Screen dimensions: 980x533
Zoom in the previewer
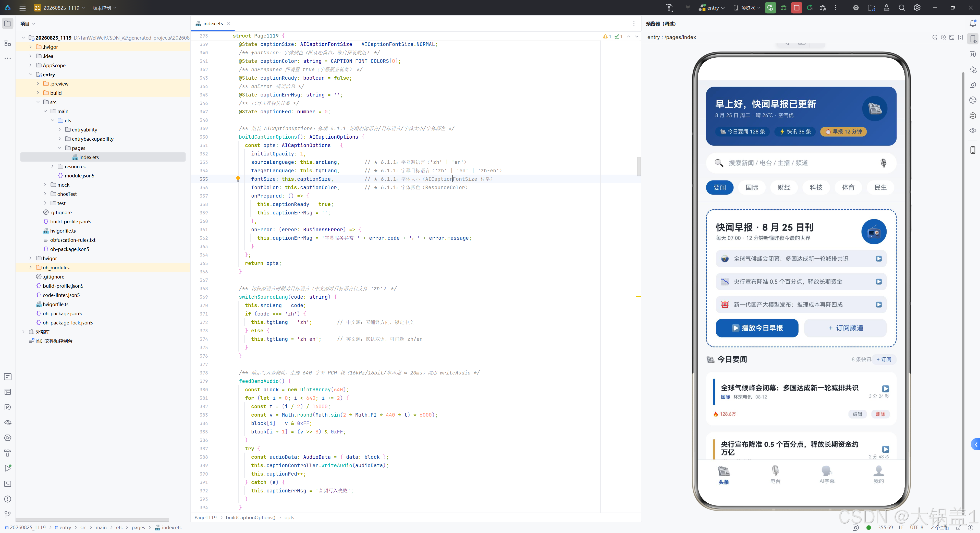(943, 37)
